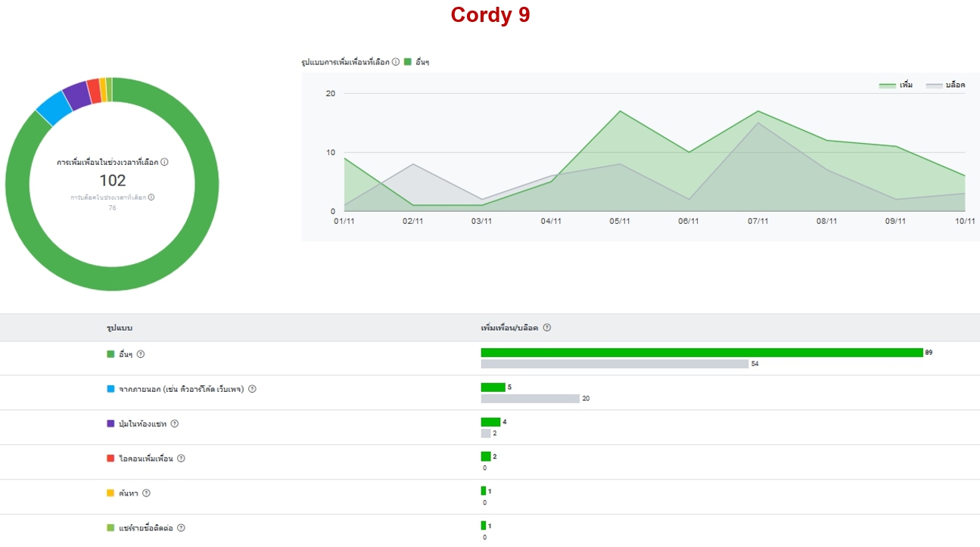Open help icon next to จากภายนอก row

(252, 389)
